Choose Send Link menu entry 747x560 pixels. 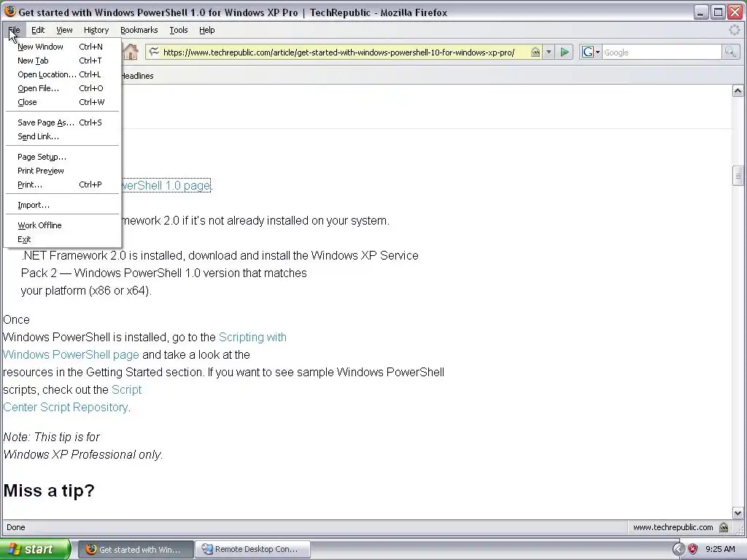pyautogui.click(x=63, y=136)
